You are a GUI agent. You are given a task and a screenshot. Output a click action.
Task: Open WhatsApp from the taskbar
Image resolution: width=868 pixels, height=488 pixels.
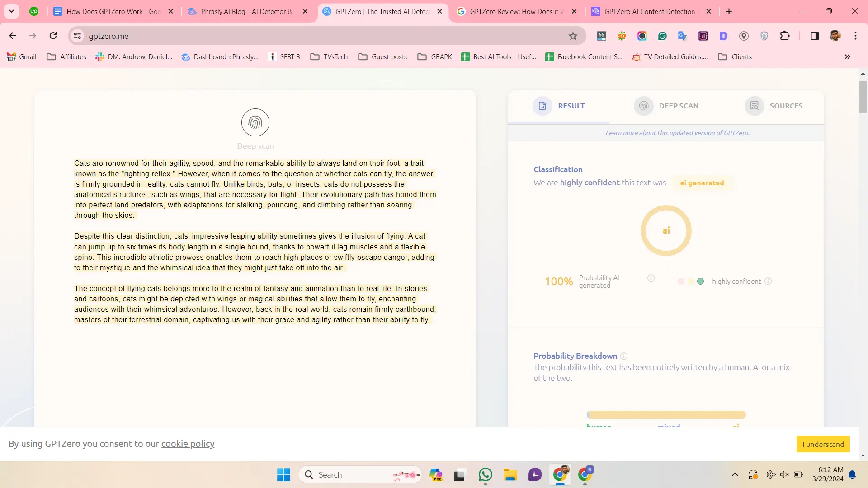485,475
